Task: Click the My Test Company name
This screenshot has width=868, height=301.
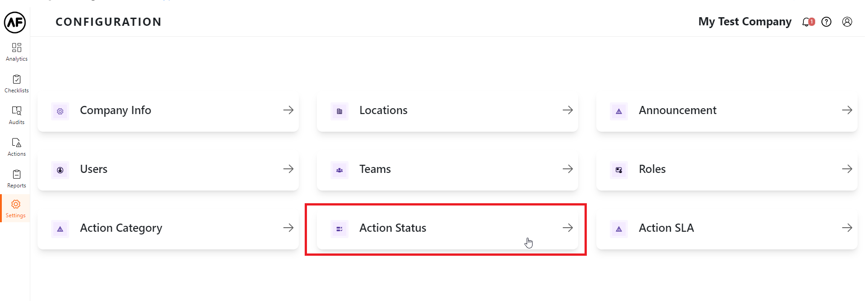Action: tap(745, 22)
